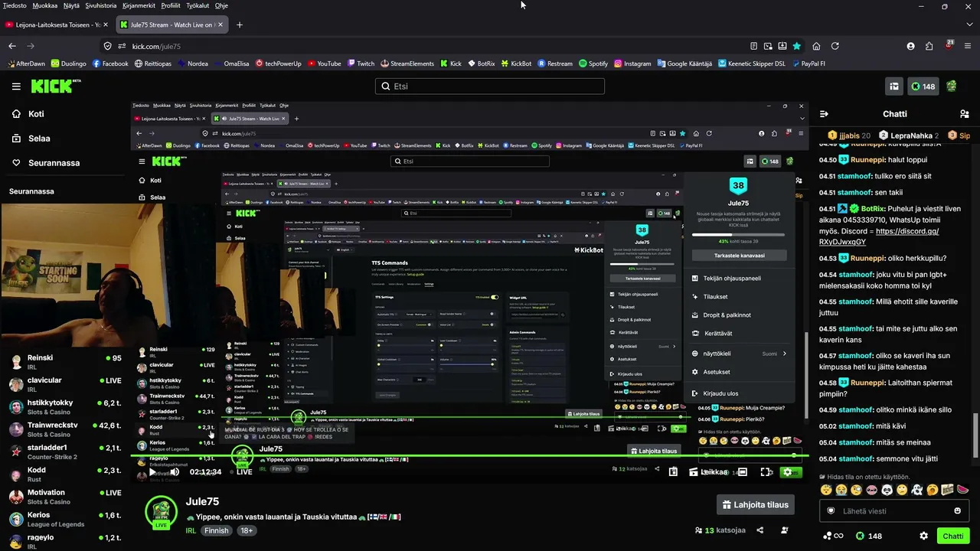Go to Firefox home page

coord(816,46)
